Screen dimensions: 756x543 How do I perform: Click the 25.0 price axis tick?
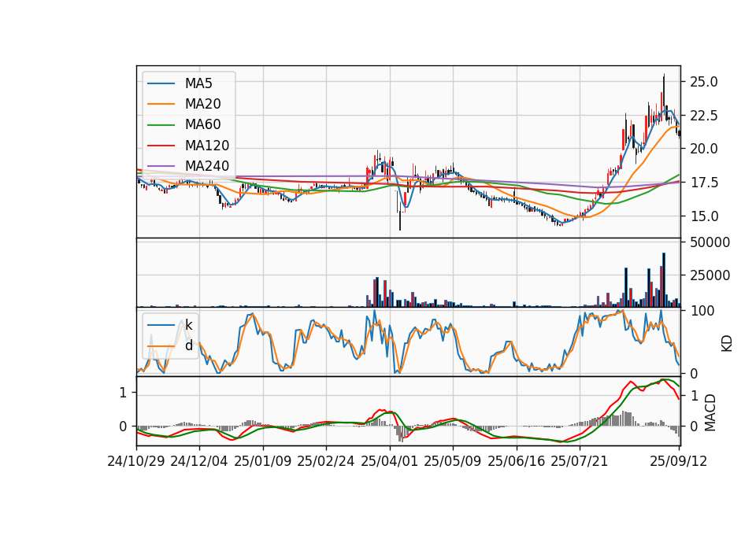tap(703, 82)
